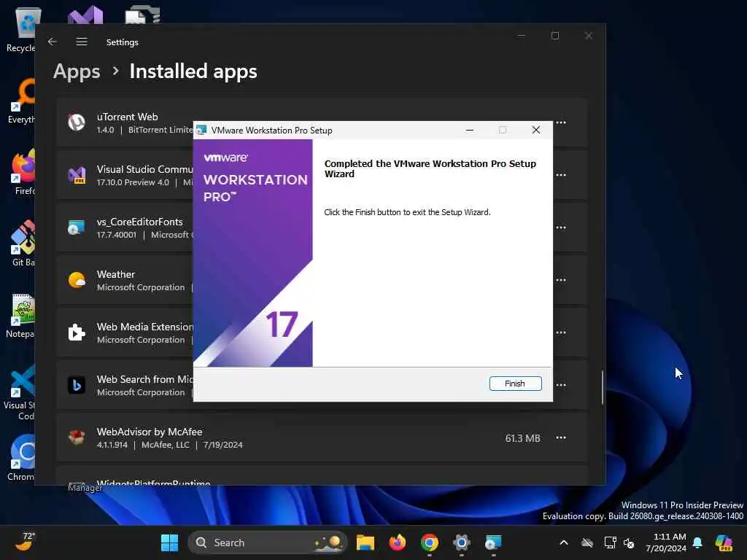Click the VMware installer taskbar icon
This screenshot has width=747, height=560.
pyautogui.click(x=493, y=542)
